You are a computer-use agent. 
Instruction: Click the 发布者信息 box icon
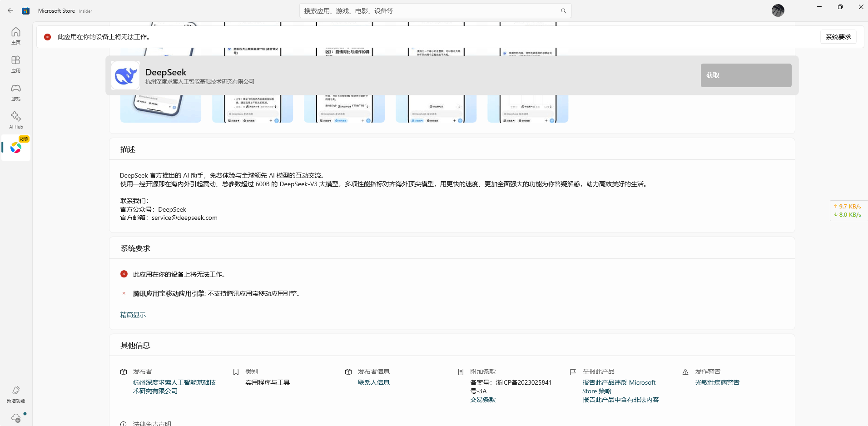click(348, 372)
